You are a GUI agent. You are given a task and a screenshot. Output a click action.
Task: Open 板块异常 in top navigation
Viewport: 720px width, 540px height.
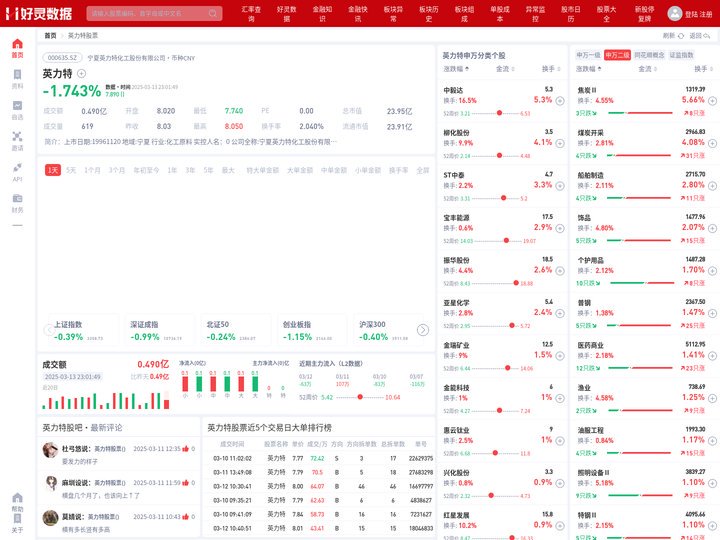[x=393, y=14]
